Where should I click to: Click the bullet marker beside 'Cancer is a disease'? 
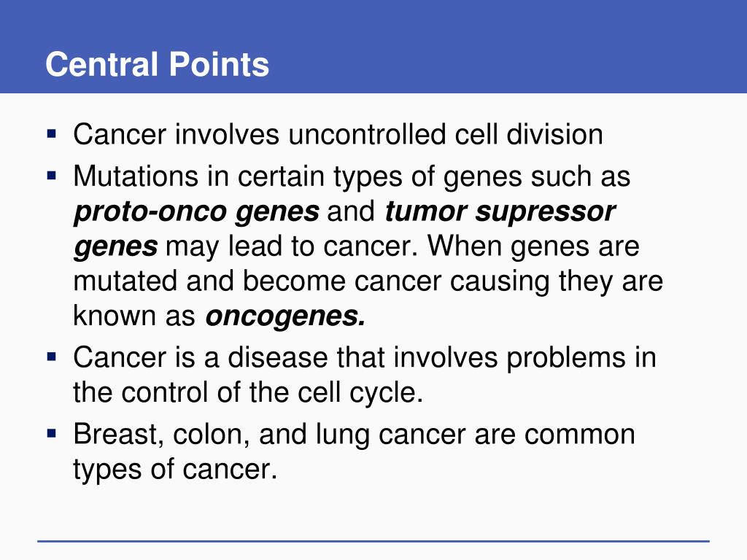52,357
